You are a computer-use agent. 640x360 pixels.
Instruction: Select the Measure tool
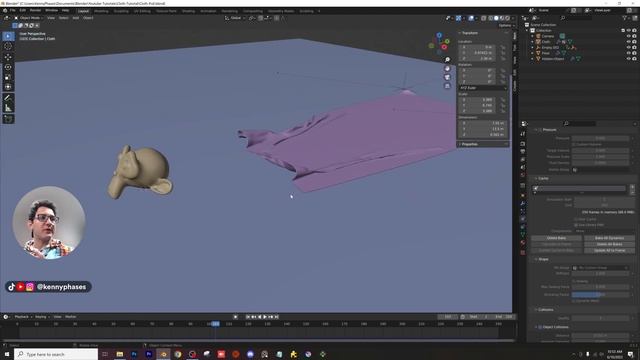(x=8, y=108)
